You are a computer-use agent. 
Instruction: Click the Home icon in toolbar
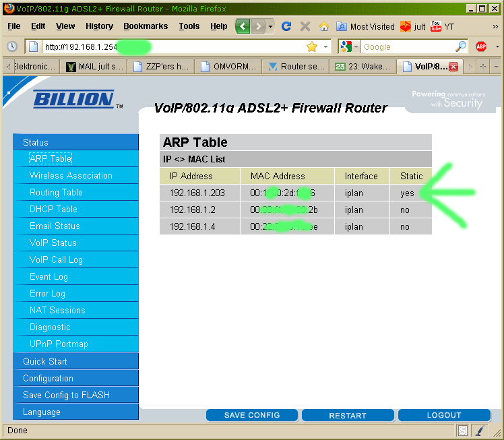coord(323,26)
